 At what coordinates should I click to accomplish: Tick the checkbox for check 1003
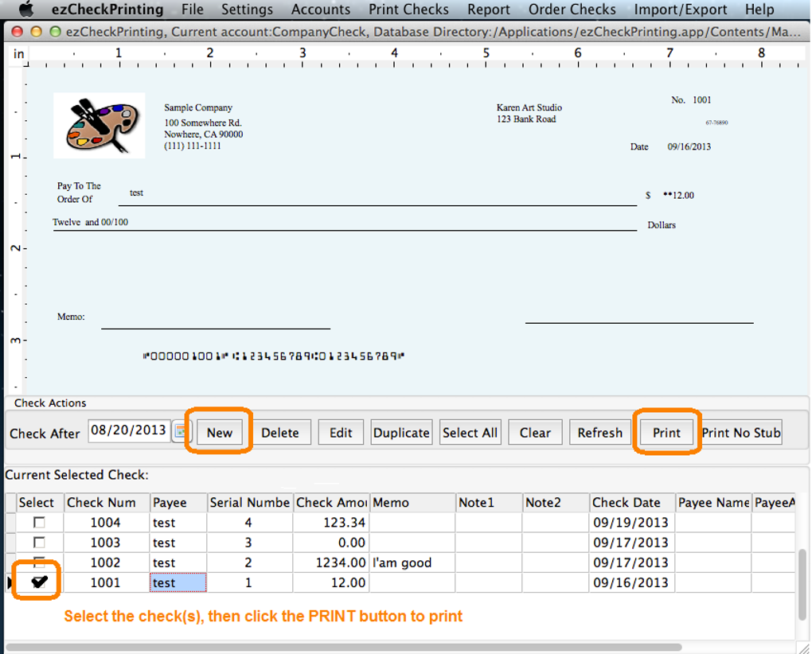[39, 543]
